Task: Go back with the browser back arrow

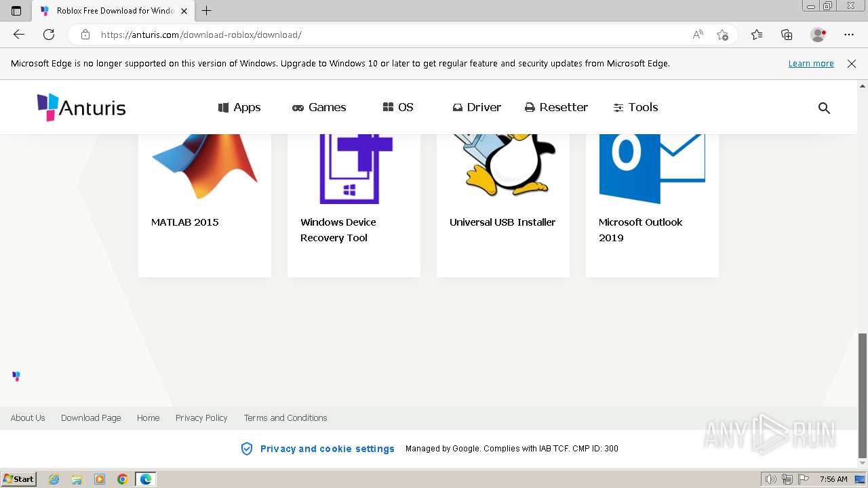Action: [19, 35]
